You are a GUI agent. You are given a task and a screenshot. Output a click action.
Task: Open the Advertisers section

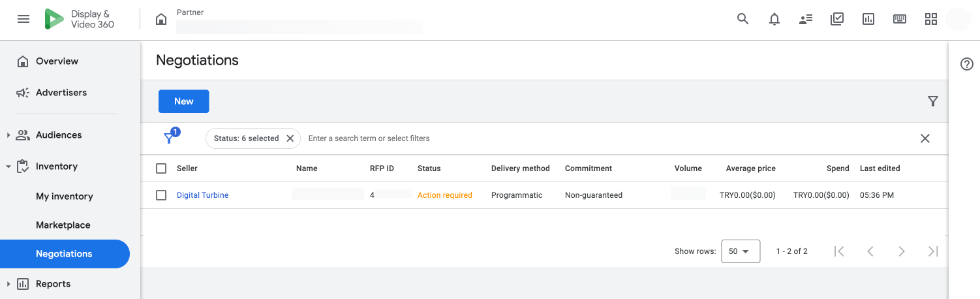(61, 93)
